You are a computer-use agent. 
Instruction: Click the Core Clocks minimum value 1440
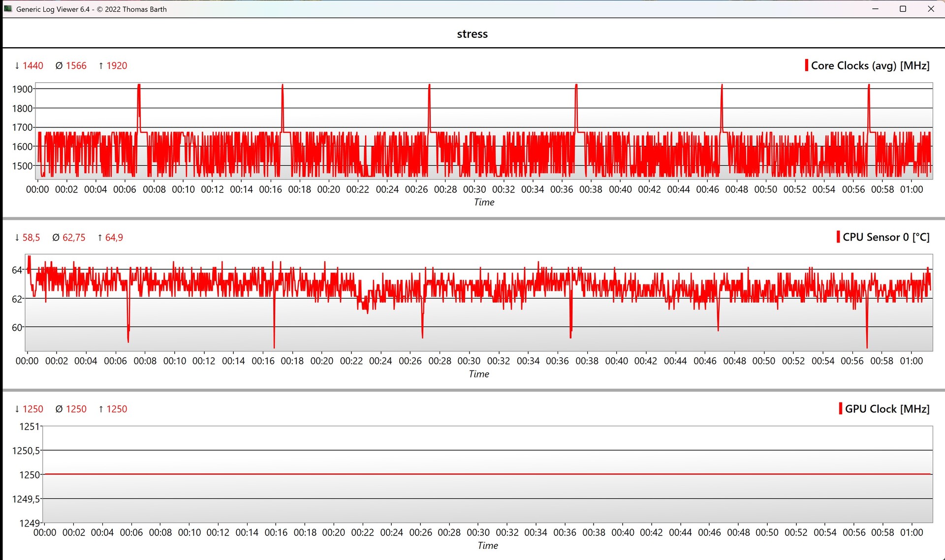pyautogui.click(x=32, y=65)
